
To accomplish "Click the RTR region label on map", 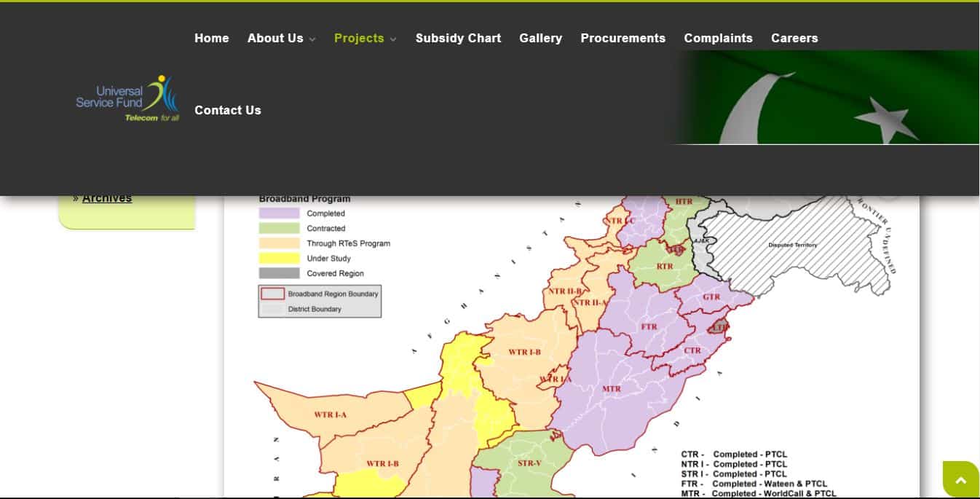I will (665, 267).
